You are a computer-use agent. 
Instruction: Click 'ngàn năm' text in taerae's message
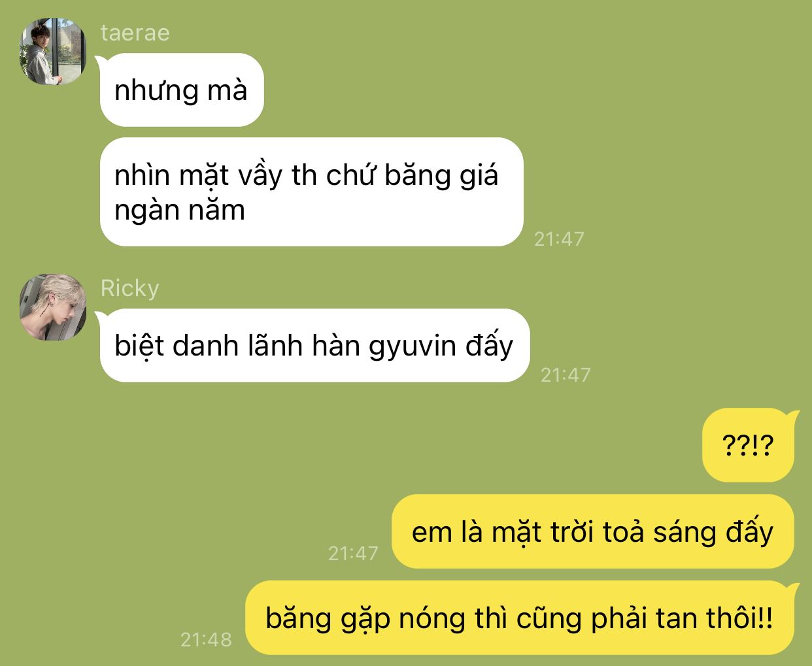pyautogui.click(x=180, y=210)
